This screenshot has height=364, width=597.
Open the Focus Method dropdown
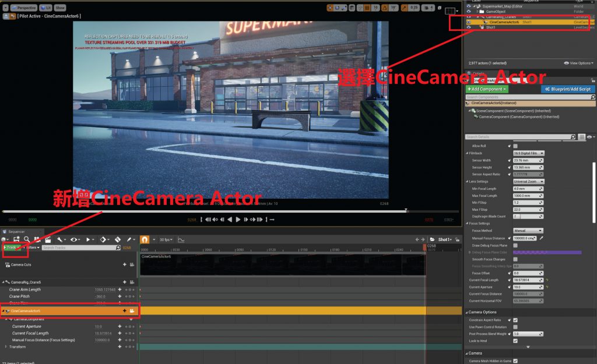pyautogui.click(x=528, y=231)
